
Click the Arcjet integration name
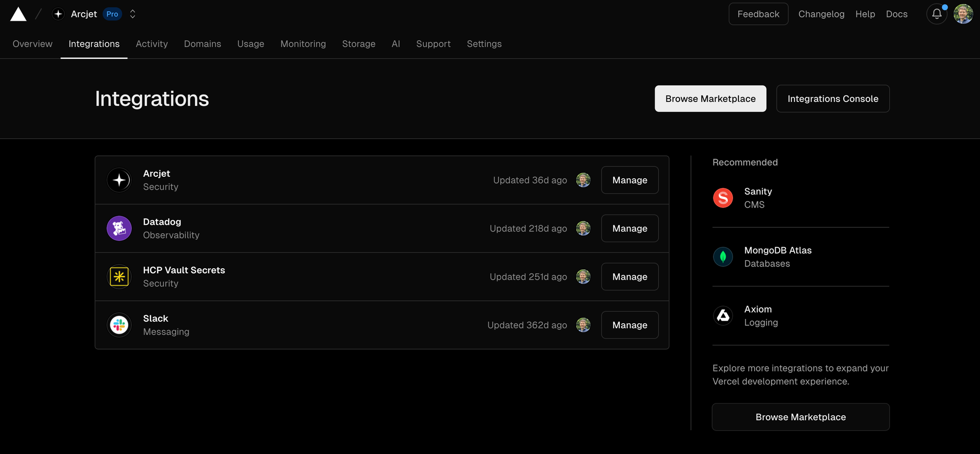[x=156, y=174]
